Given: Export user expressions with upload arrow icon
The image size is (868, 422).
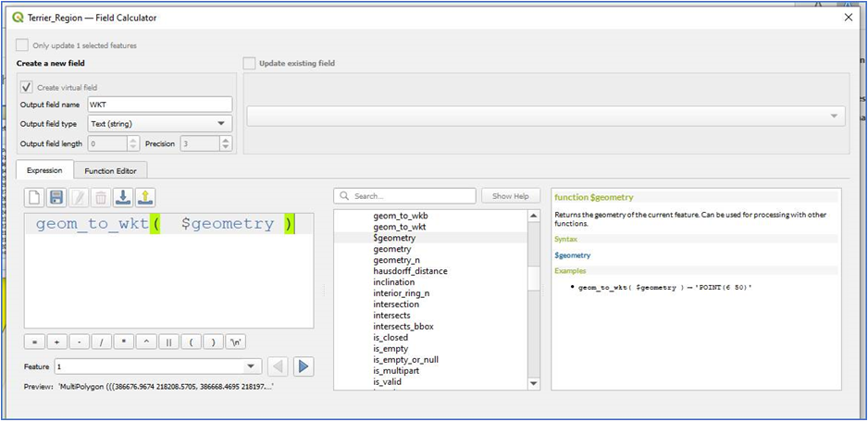Looking at the screenshot, I should (x=145, y=198).
